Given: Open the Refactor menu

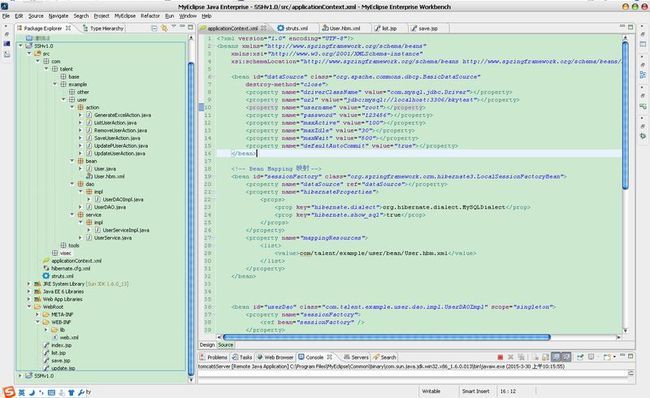Looking at the screenshot, I should 150,16.
